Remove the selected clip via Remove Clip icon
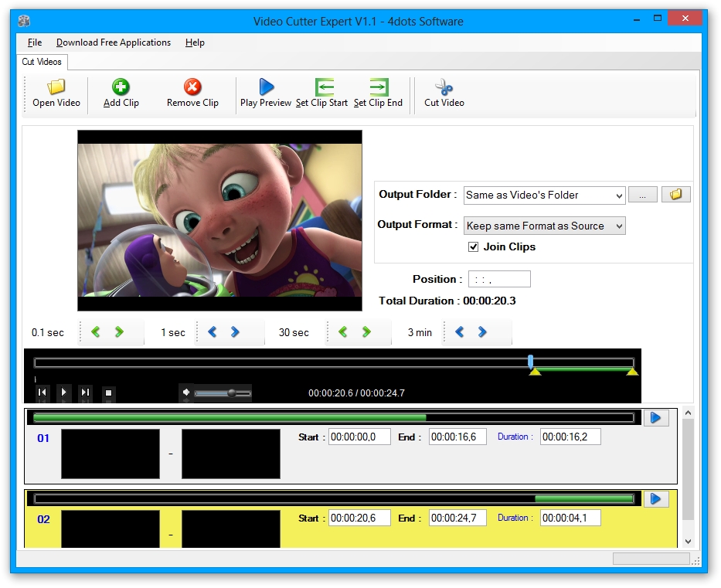721x588 pixels. click(192, 93)
